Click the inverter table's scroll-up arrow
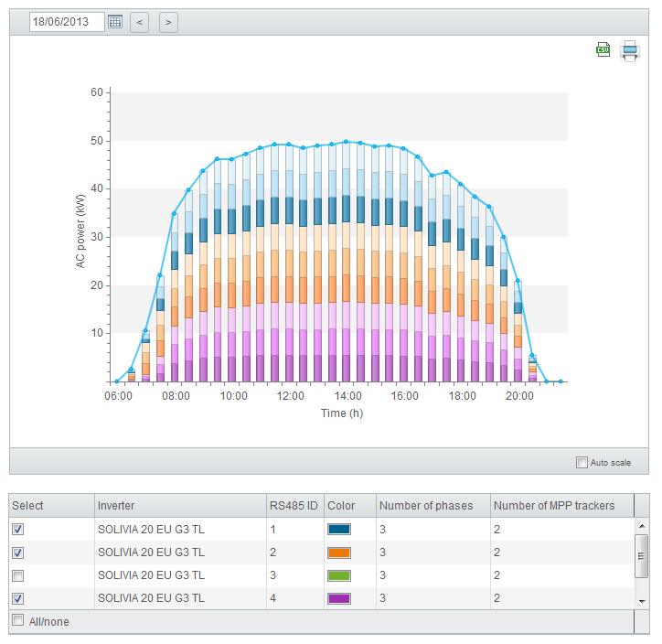Viewport: 662px width, 644px height. [642, 526]
